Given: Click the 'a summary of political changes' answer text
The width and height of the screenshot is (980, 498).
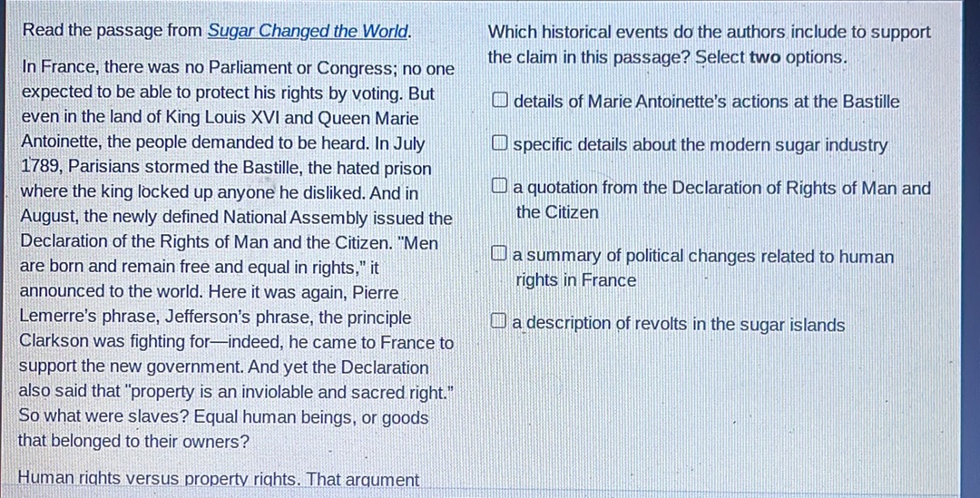Looking at the screenshot, I should pos(703,257).
